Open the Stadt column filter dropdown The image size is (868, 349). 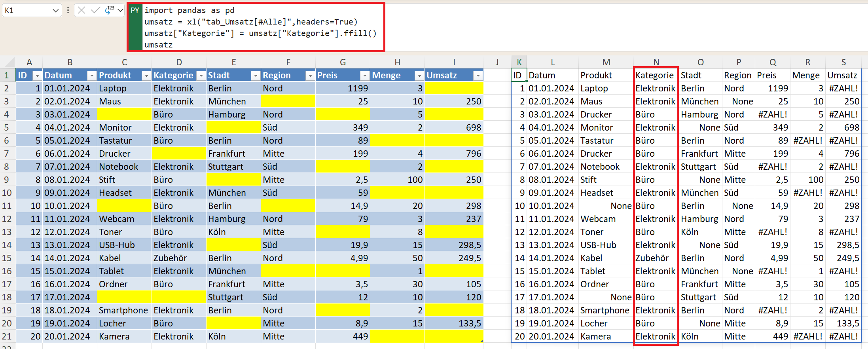pos(256,76)
